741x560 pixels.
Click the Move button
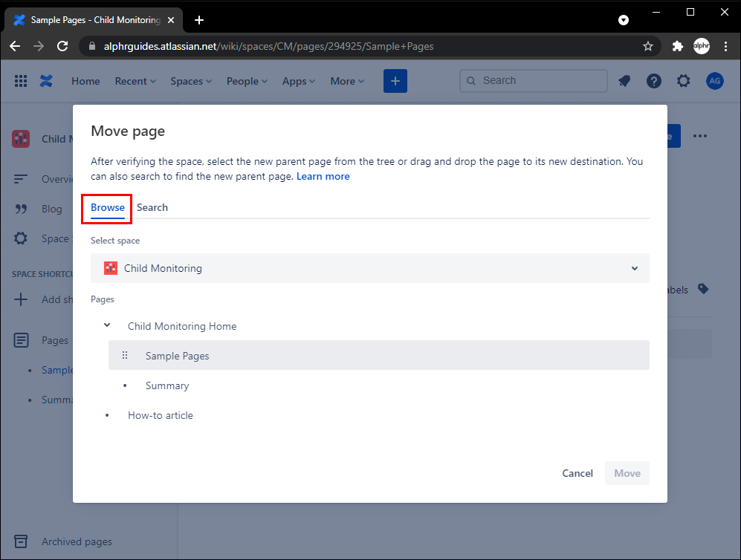coord(627,473)
